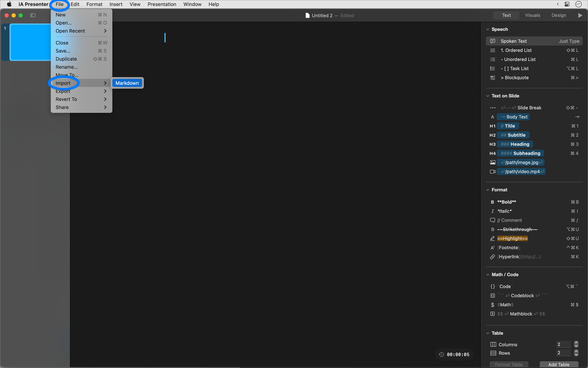
Task: Choose Open... from File menu
Action: (x=81, y=23)
